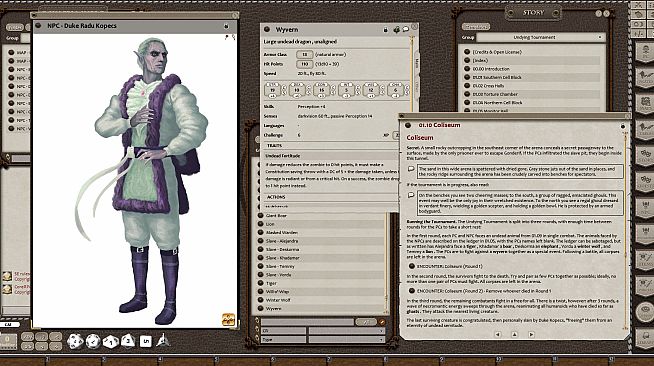Open the 01.04 Northern Cell Block story entry
This screenshot has height=366, width=654.
tap(532, 102)
